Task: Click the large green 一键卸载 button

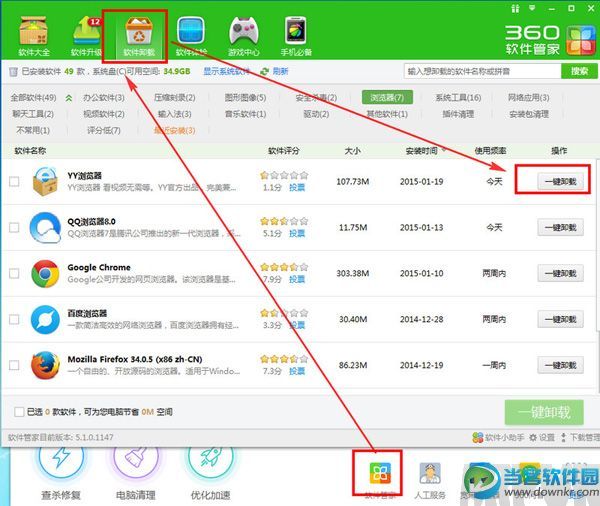Action: [544, 412]
